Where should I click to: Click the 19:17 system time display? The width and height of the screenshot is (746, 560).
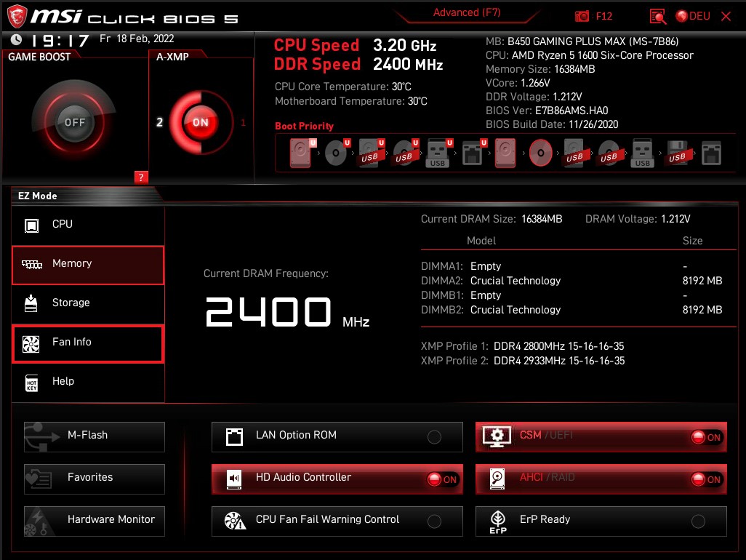pyautogui.click(x=60, y=41)
